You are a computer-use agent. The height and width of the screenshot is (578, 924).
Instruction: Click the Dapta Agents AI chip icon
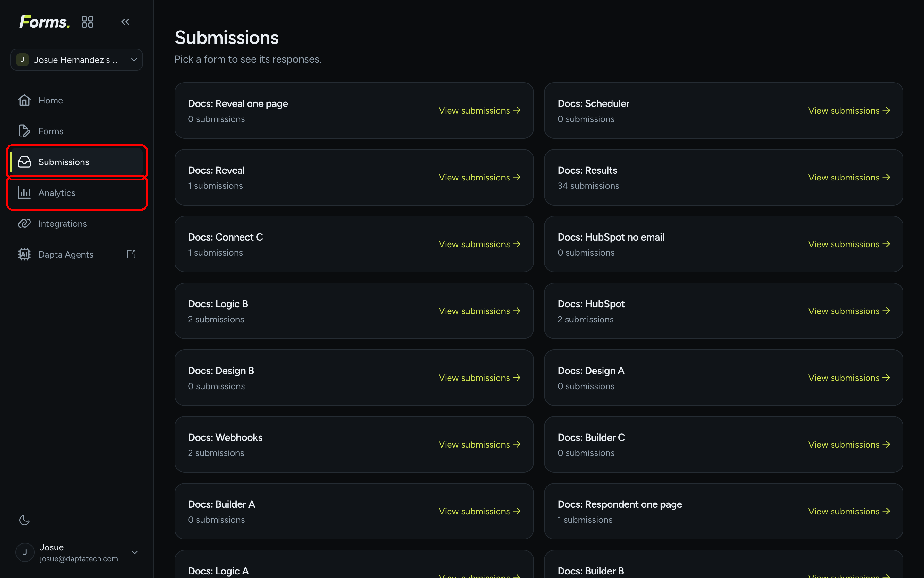click(x=24, y=254)
